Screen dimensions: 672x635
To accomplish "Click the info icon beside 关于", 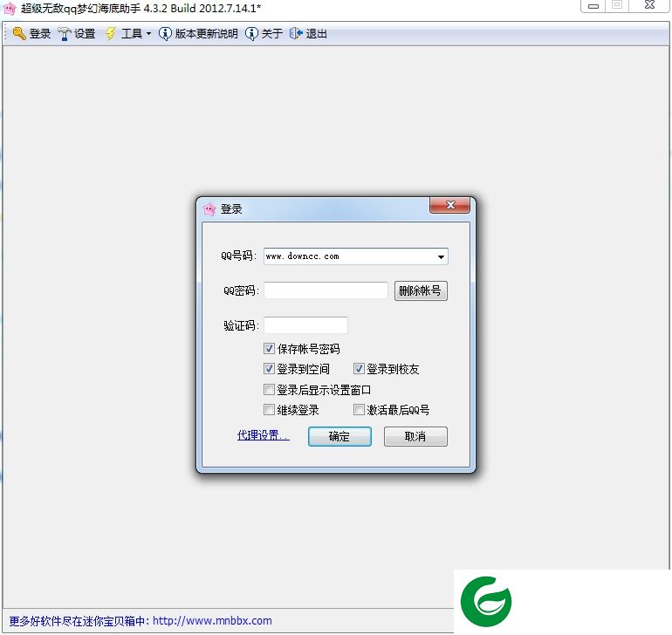I will [x=251, y=33].
